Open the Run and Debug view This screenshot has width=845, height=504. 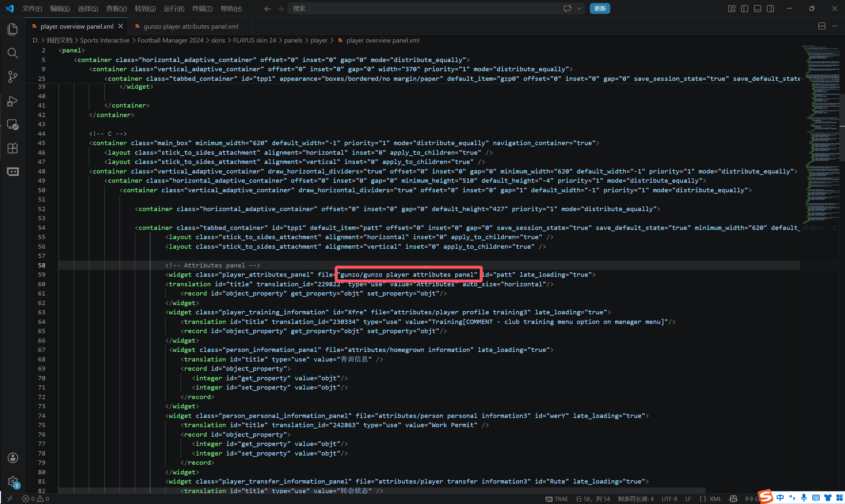click(13, 101)
